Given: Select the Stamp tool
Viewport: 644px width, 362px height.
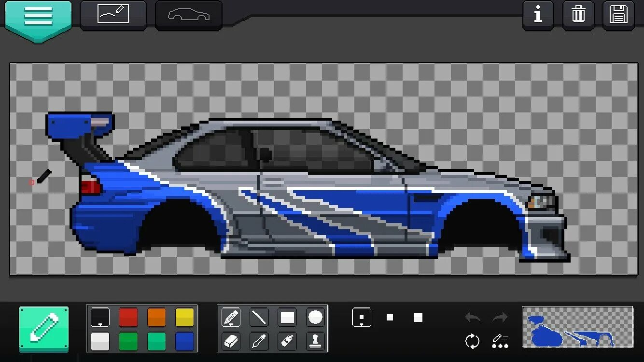Looking at the screenshot, I should tap(315, 341).
